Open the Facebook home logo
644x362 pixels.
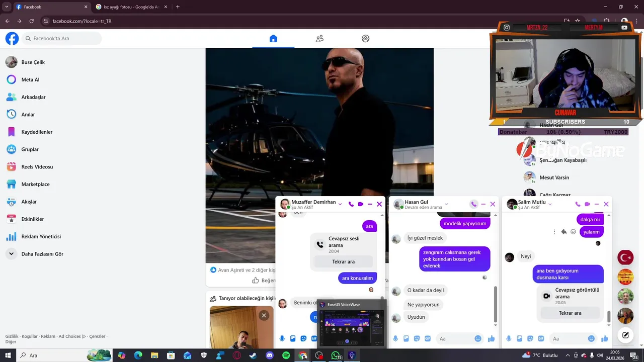pos(12,39)
